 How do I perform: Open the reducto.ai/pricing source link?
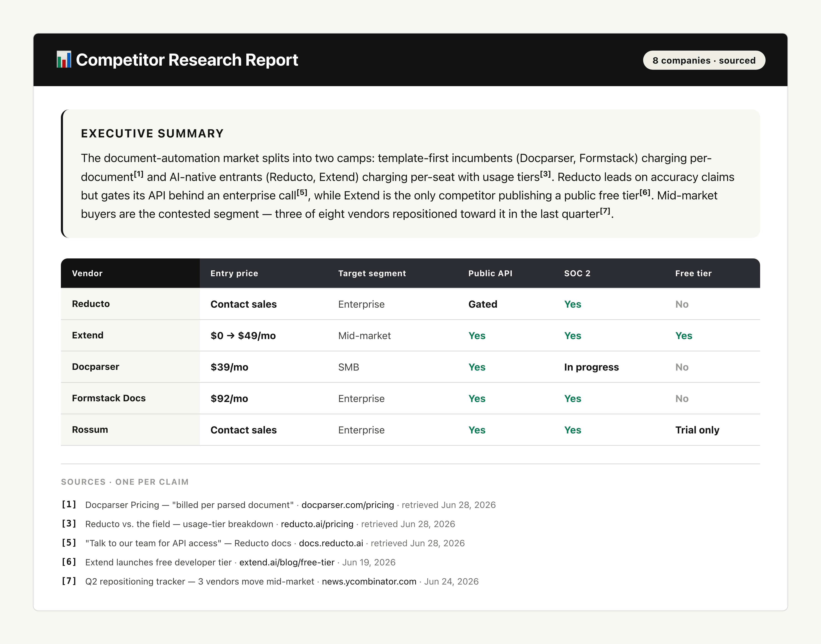tap(317, 524)
